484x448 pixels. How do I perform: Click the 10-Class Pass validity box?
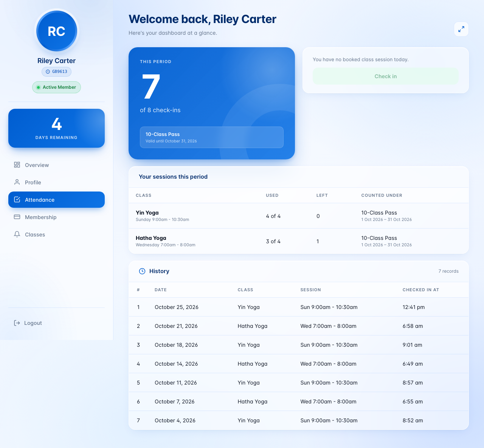pos(212,137)
